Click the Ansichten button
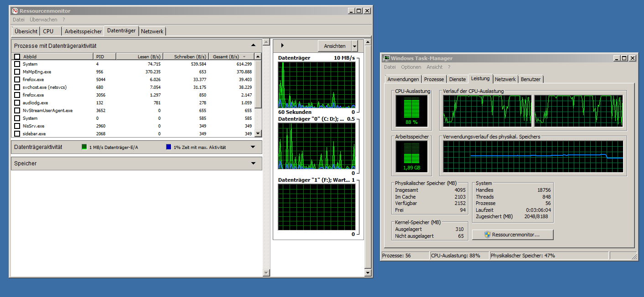Image resolution: width=644 pixels, height=297 pixels. [335, 46]
